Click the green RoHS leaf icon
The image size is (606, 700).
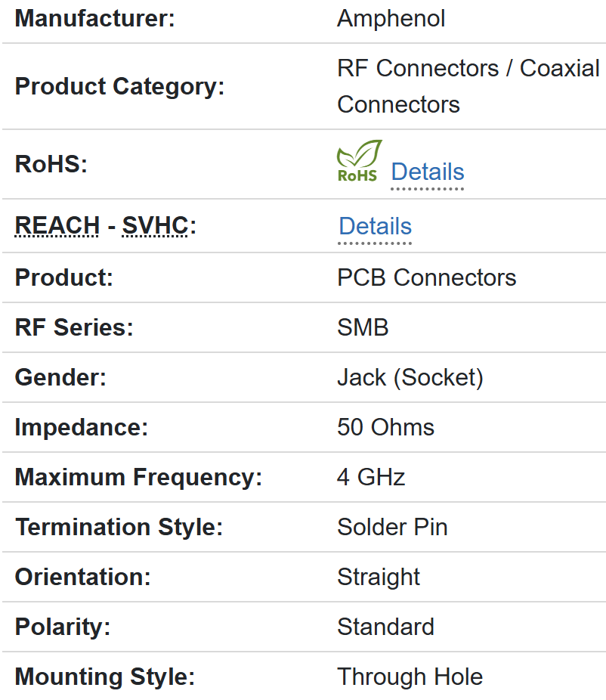(x=359, y=160)
